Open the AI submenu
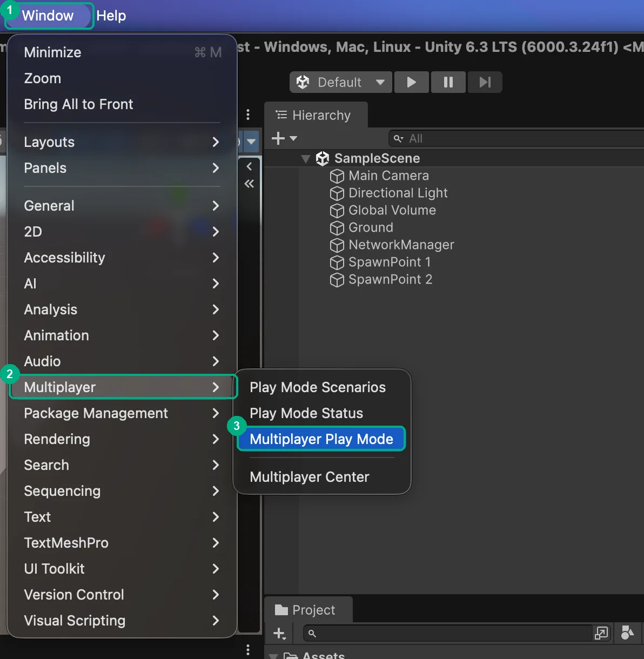This screenshot has height=659, width=644. coord(122,284)
